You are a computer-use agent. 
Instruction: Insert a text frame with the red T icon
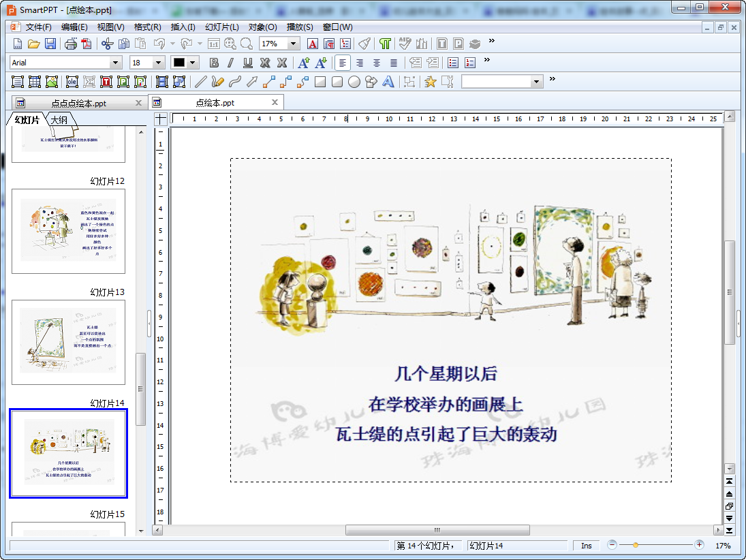pos(106,82)
